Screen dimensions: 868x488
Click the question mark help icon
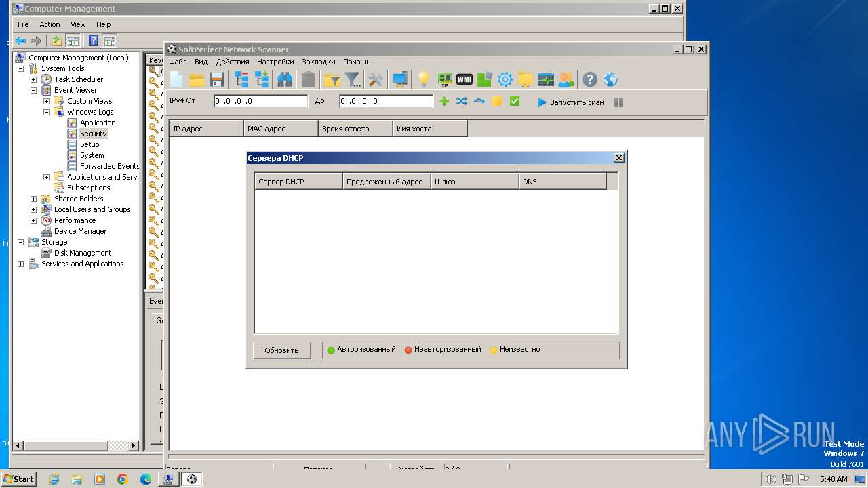[590, 79]
